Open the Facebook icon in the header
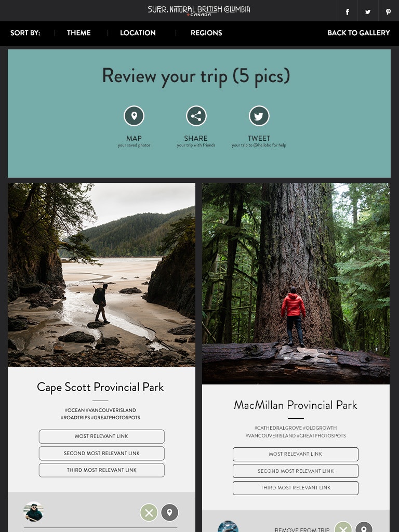 pyautogui.click(x=347, y=12)
